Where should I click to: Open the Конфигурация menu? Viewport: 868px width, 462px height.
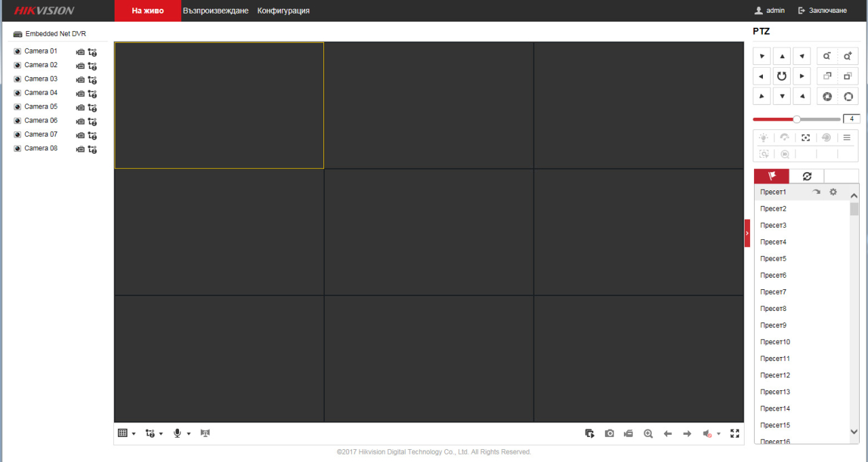[x=283, y=11]
